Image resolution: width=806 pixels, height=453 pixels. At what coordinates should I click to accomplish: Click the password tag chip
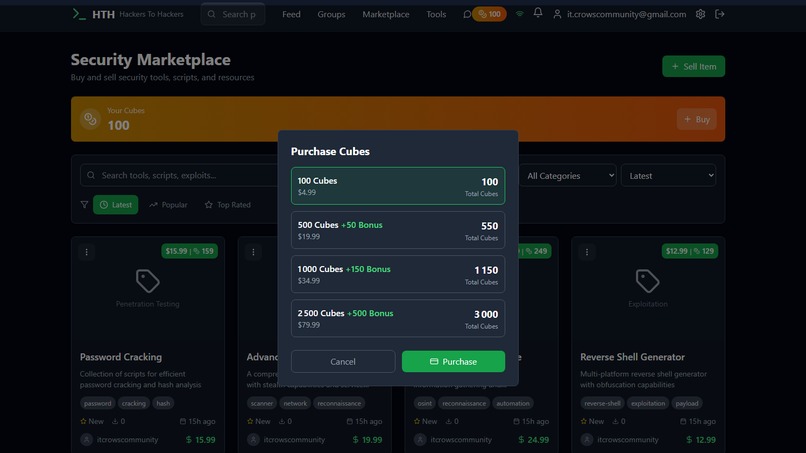point(98,403)
